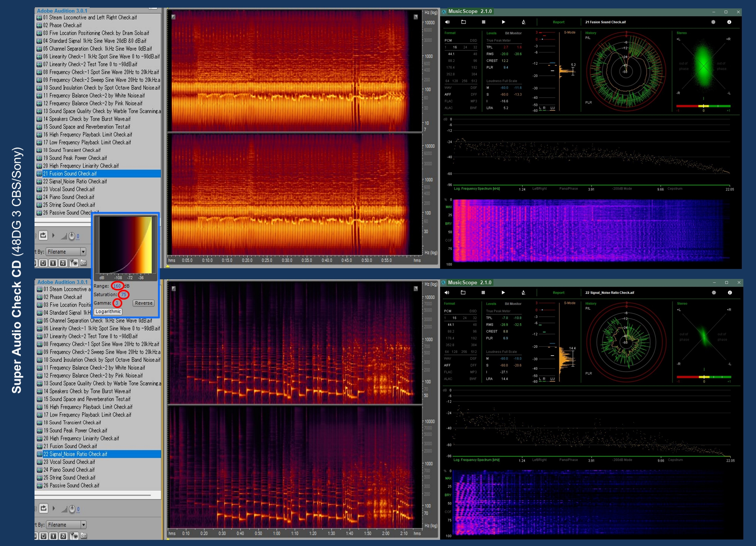Toggle full path display icon in upper Audition panel

point(84,263)
